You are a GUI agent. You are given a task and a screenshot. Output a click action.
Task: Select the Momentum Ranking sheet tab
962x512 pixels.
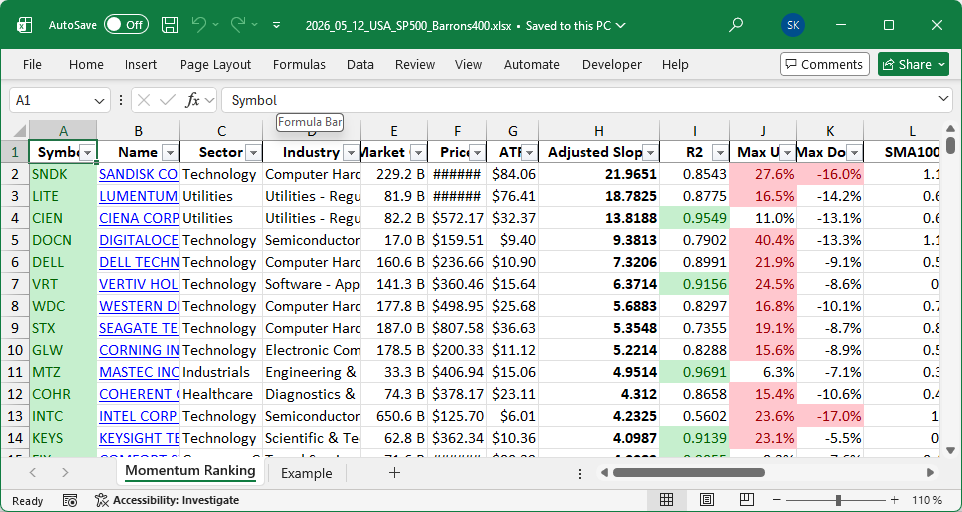[x=190, y=471]
